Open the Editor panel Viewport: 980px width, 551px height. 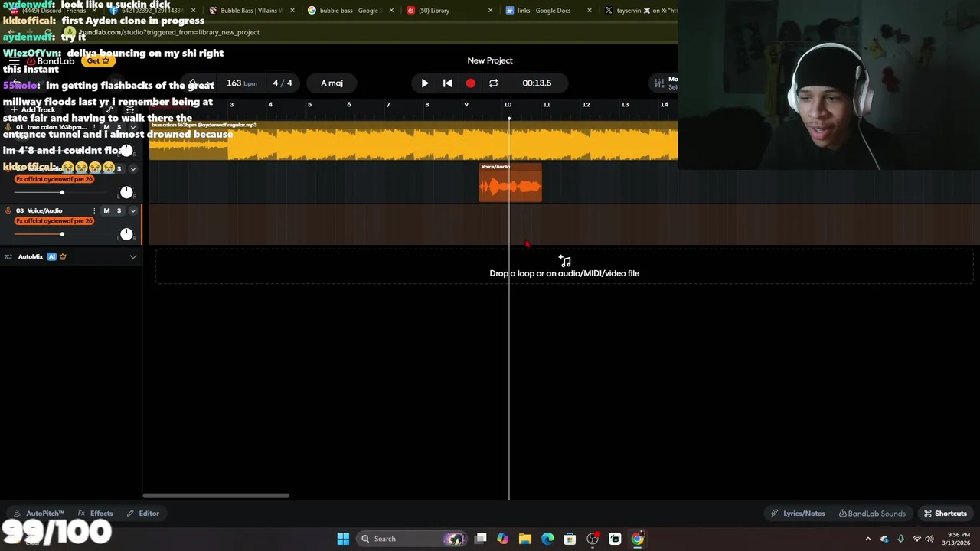click(142, 514)
